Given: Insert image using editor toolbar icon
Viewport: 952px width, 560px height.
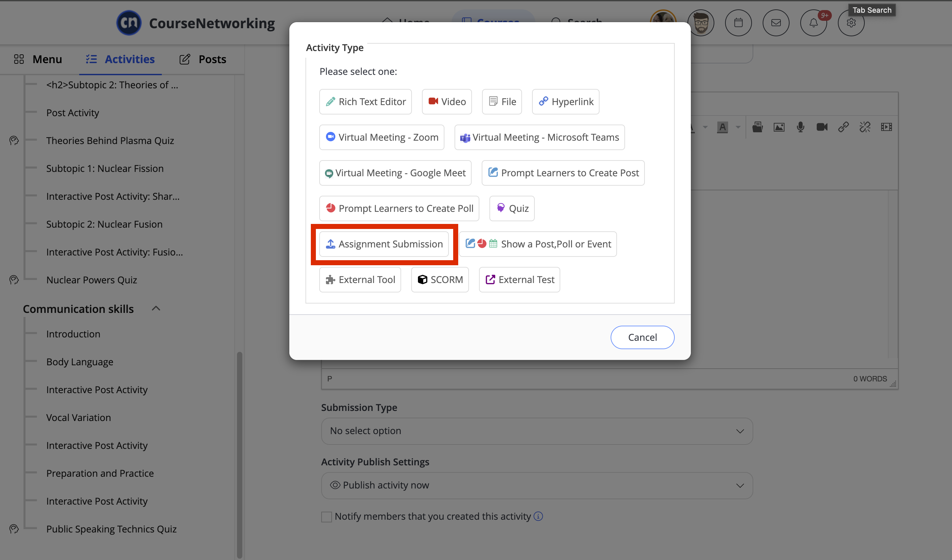Looking at the screenshot, I should point(778,127).
